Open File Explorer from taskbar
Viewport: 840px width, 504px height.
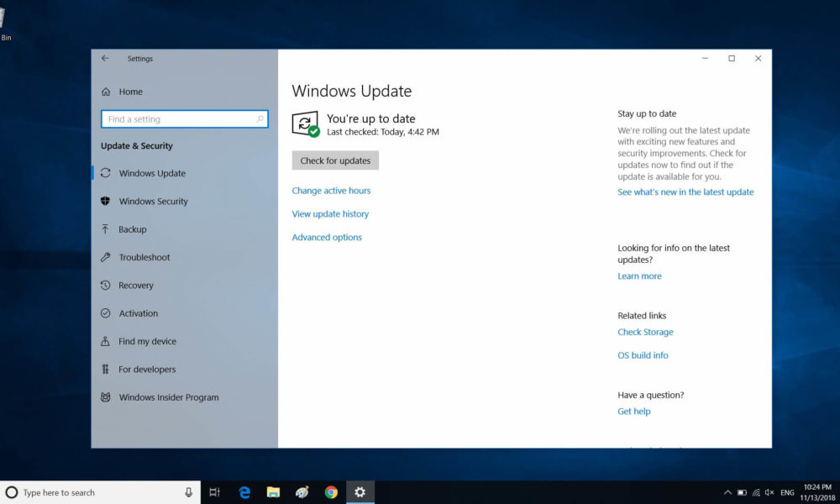[273, 492]
